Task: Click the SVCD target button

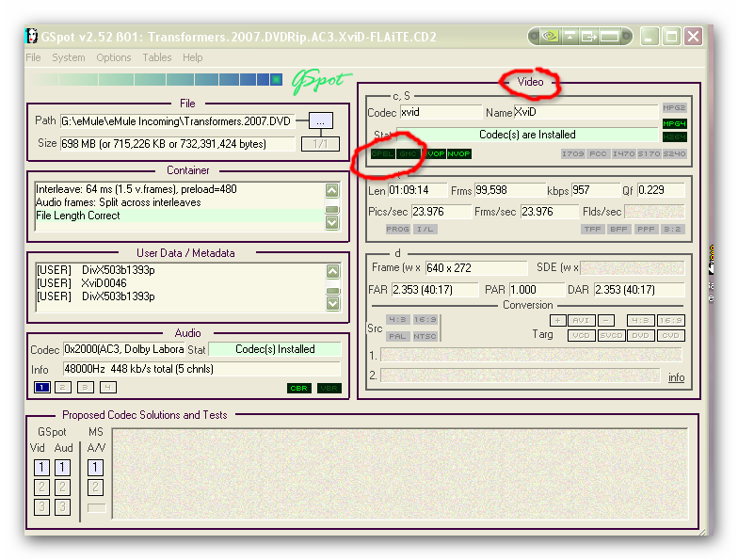Action: pos(611,335)
